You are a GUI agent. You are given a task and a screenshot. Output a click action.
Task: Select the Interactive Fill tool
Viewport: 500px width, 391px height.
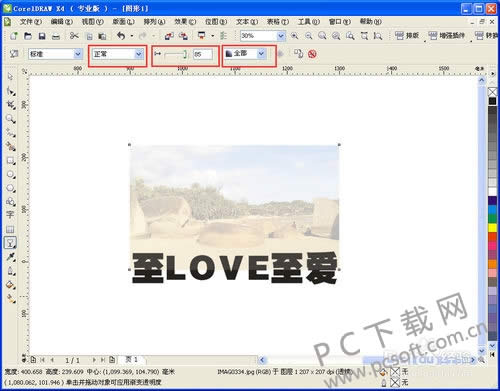tap(10, 299)
